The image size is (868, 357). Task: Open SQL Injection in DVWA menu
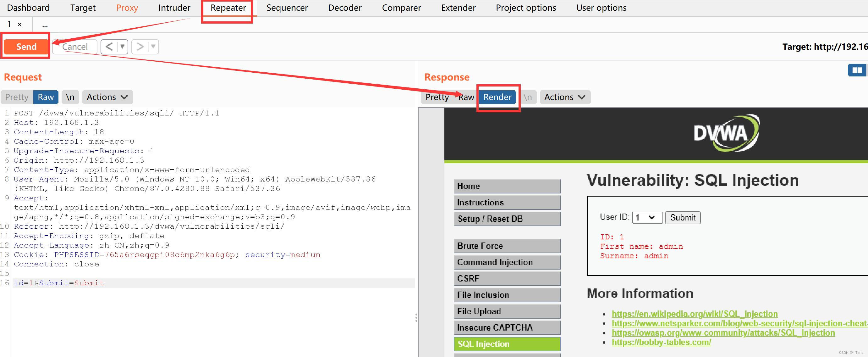[x=507, y=344]
